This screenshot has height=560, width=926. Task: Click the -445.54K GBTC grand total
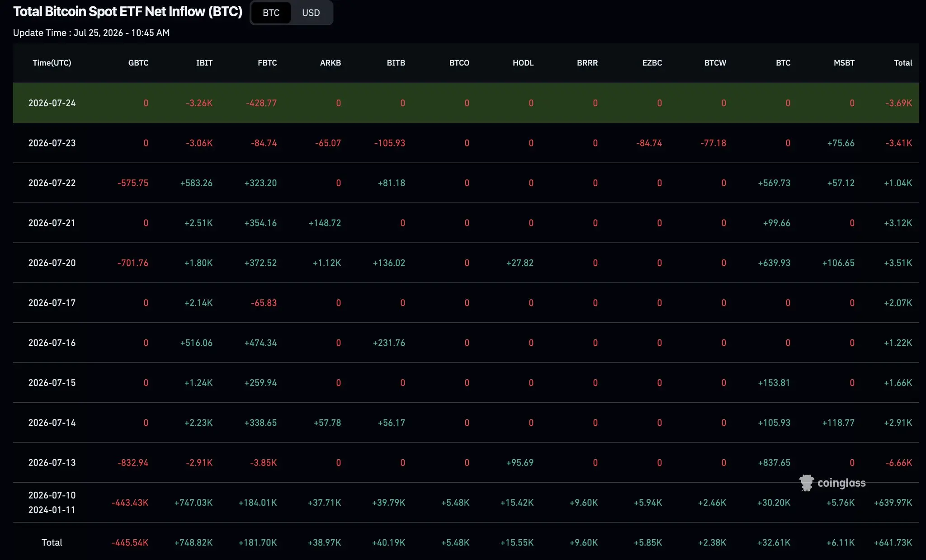(130, 542)
